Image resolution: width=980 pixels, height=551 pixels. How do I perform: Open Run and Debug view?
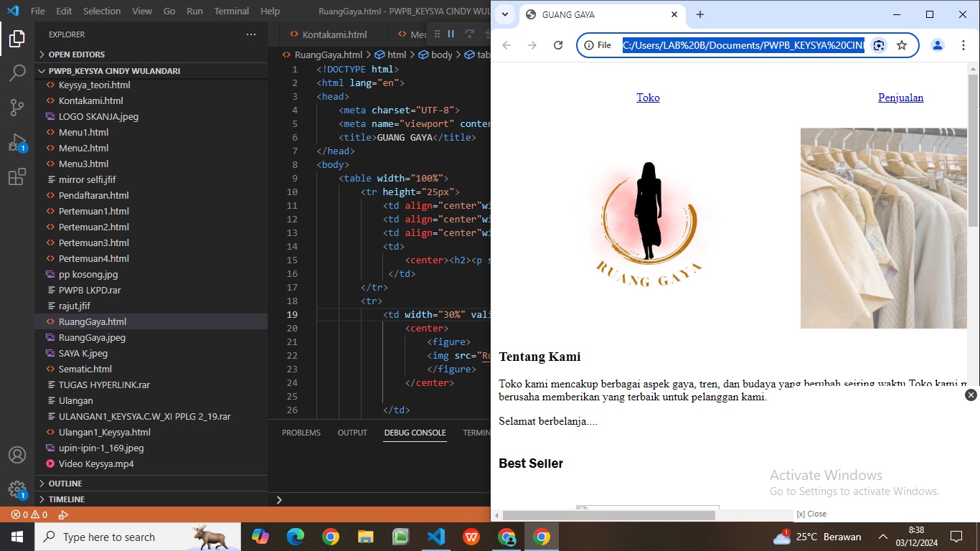click(x=17, y=142)
